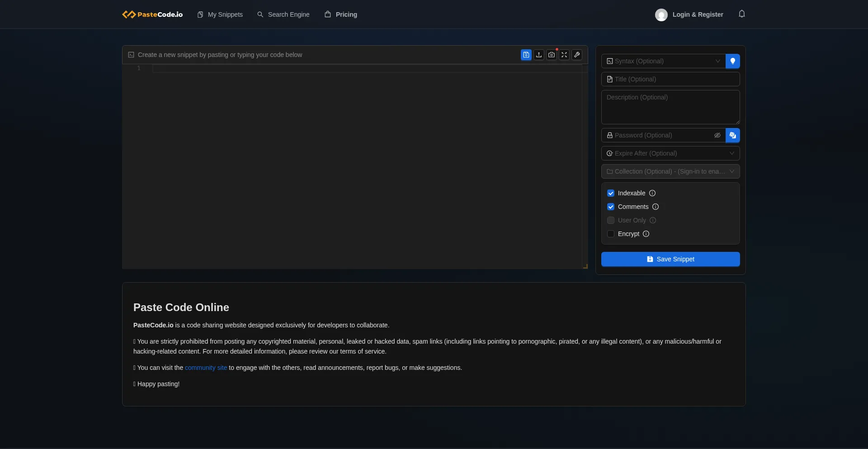Open the Collection dropdown
The height and width of the screenshot is (449, 868).
670,171
